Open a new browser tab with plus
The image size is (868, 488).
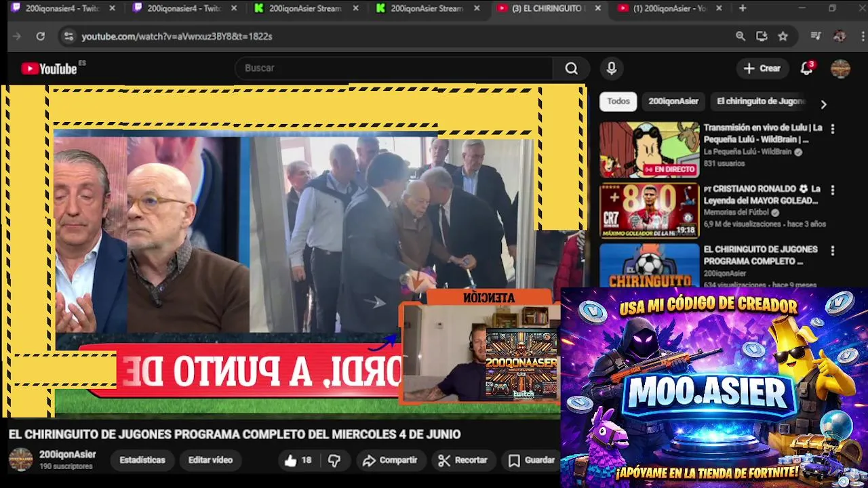tap(743, 8)
